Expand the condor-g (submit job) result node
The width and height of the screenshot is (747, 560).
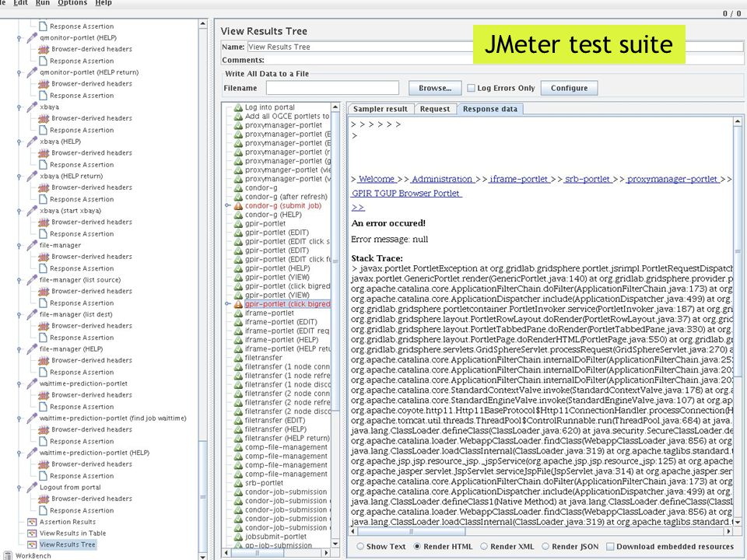[228, 205]
